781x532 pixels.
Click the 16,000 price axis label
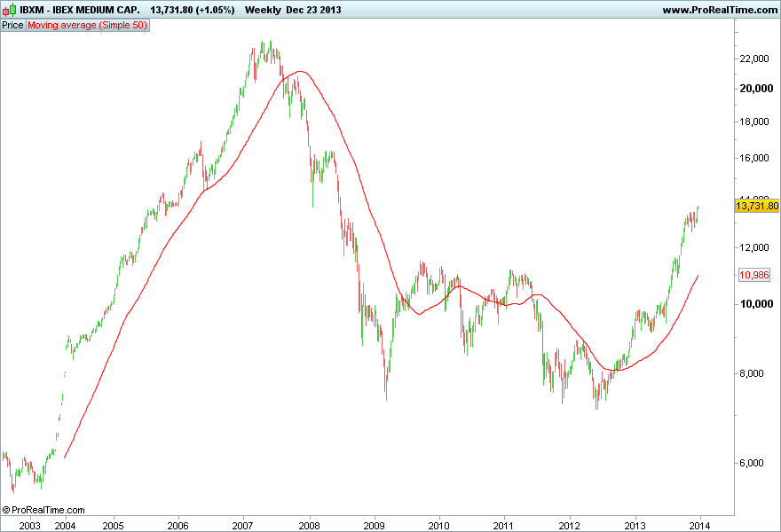[754, 158]
